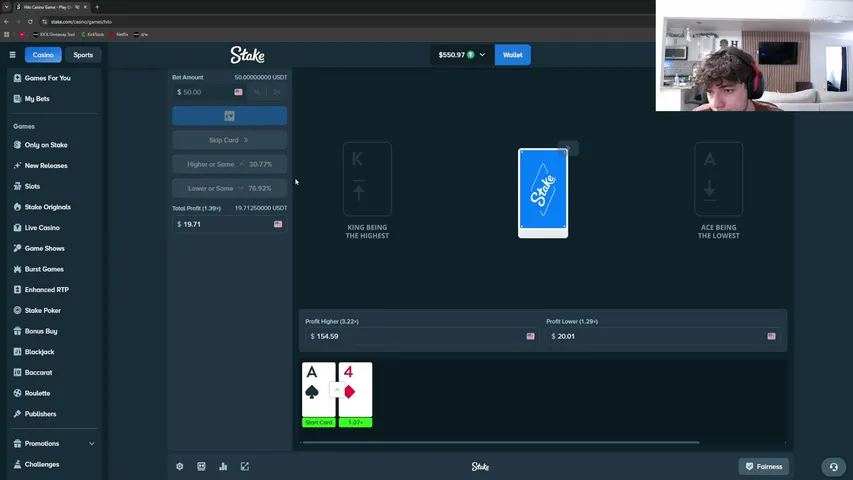Reload the browser page
This screenshot has height=480, width=853.
pos(30,22)
